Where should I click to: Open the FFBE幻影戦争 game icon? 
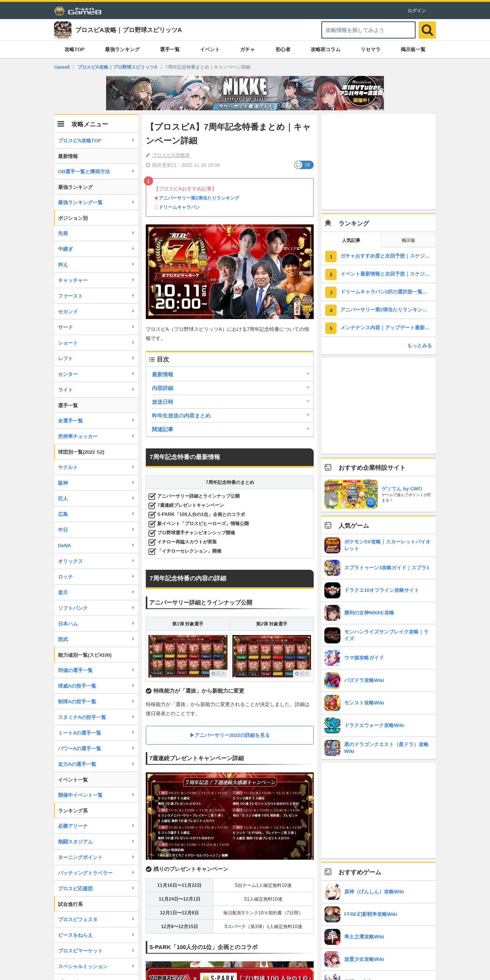pyautogui.click(x=332, y=914)
